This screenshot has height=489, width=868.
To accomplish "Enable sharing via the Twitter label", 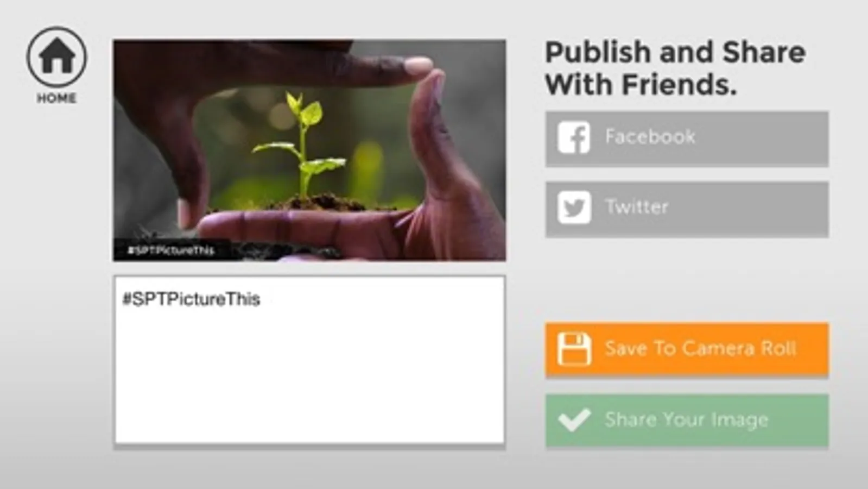I will coord(636,206).
